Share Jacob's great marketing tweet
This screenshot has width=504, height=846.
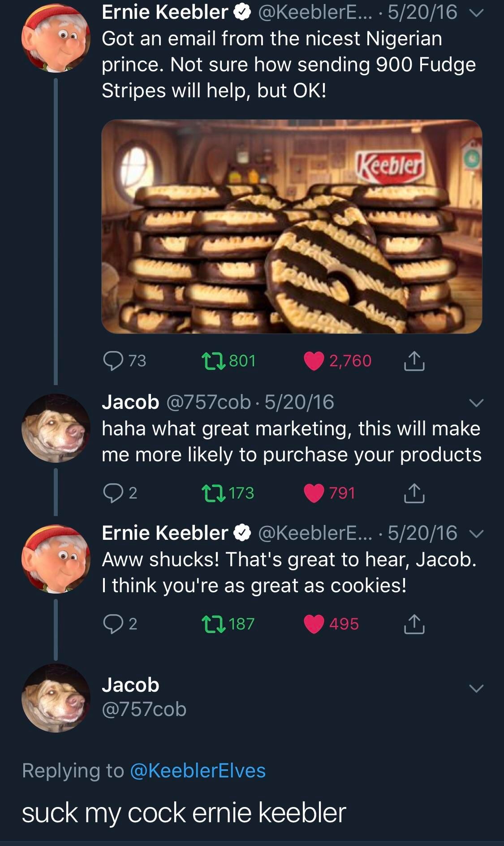tap(414, 493)
